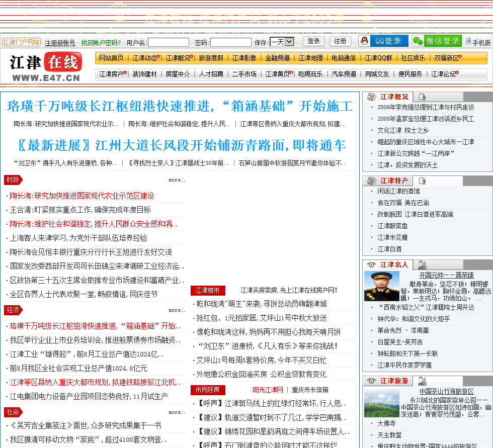Click the newspaper icon of 江津特产 panel
Screen dimensions: 493x448
click(x=372, y=181)
